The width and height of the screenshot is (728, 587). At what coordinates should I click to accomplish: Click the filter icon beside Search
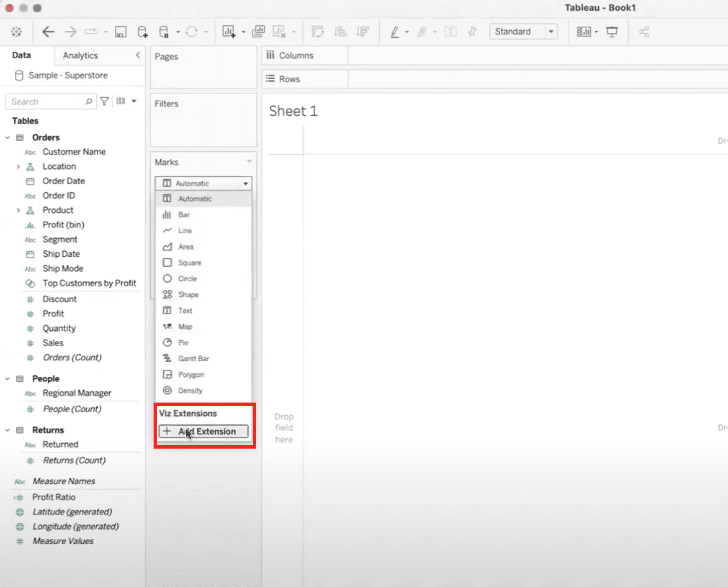click(105, 101)
